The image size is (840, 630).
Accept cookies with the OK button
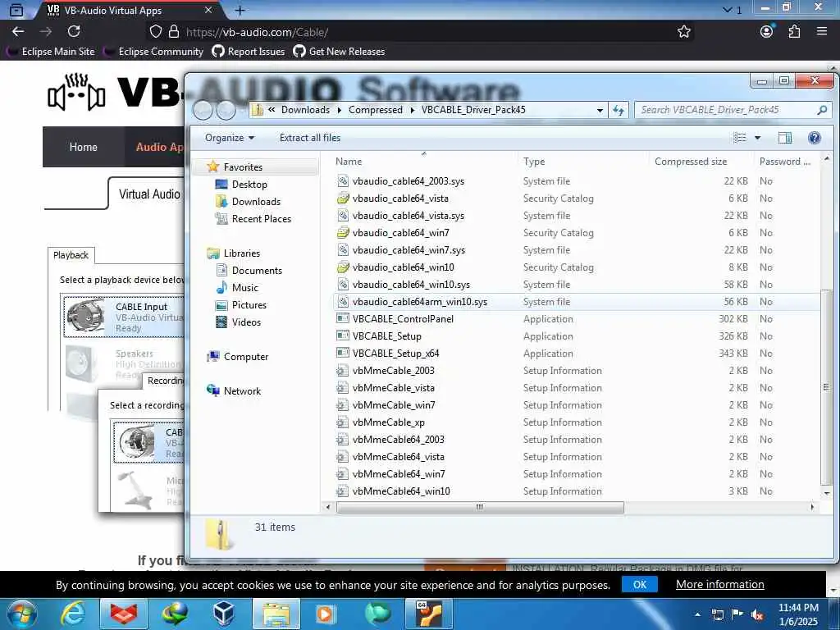click(640, 584)
